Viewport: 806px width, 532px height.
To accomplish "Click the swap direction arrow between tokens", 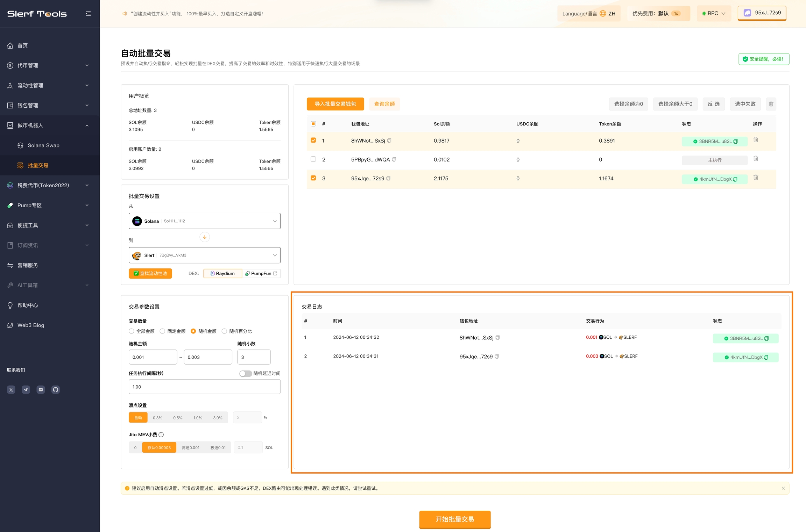I will click(205, 237).
